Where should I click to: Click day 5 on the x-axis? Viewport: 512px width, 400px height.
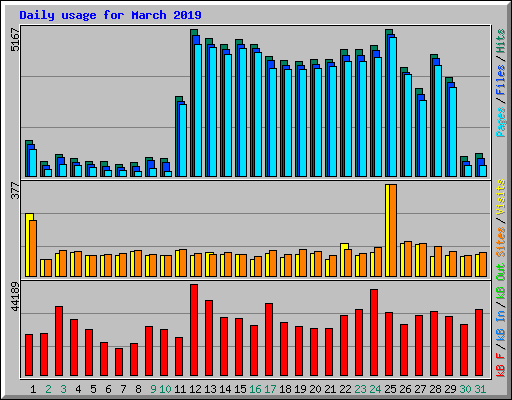(93, 389)
